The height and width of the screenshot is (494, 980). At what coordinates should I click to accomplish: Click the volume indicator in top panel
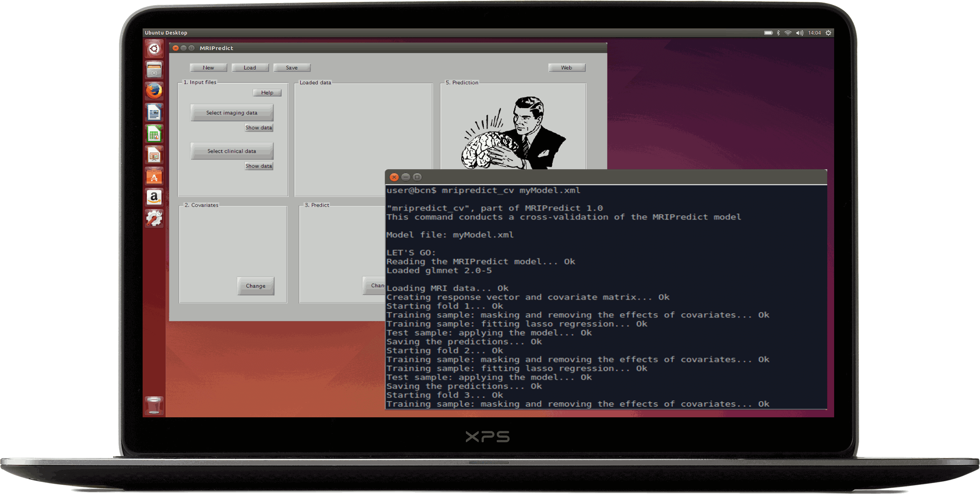[x=800, y=33]
